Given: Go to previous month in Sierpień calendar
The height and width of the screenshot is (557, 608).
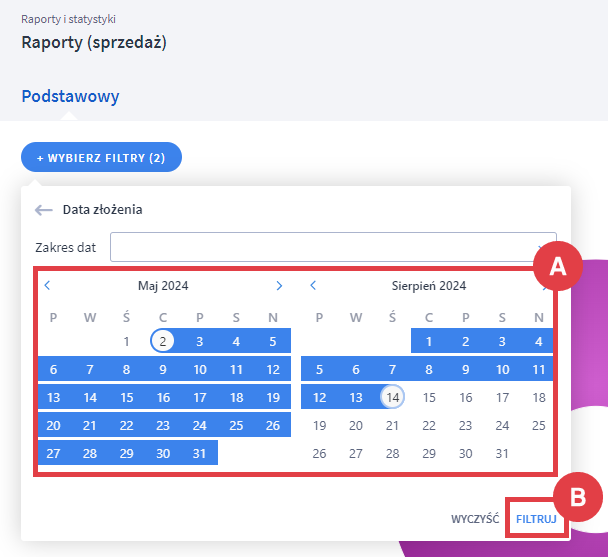Looking at the screenshot, I should (x=313, y=285).
